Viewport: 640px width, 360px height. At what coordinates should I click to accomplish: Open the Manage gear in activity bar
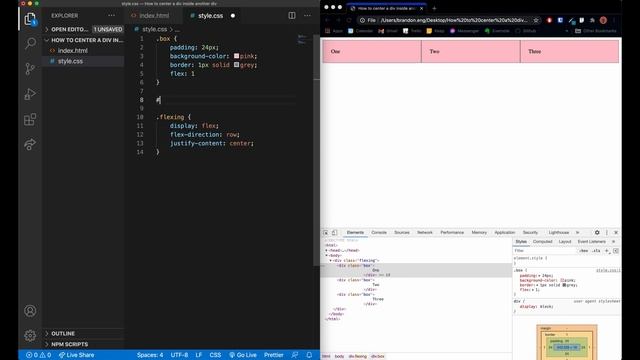coord(30,336)
